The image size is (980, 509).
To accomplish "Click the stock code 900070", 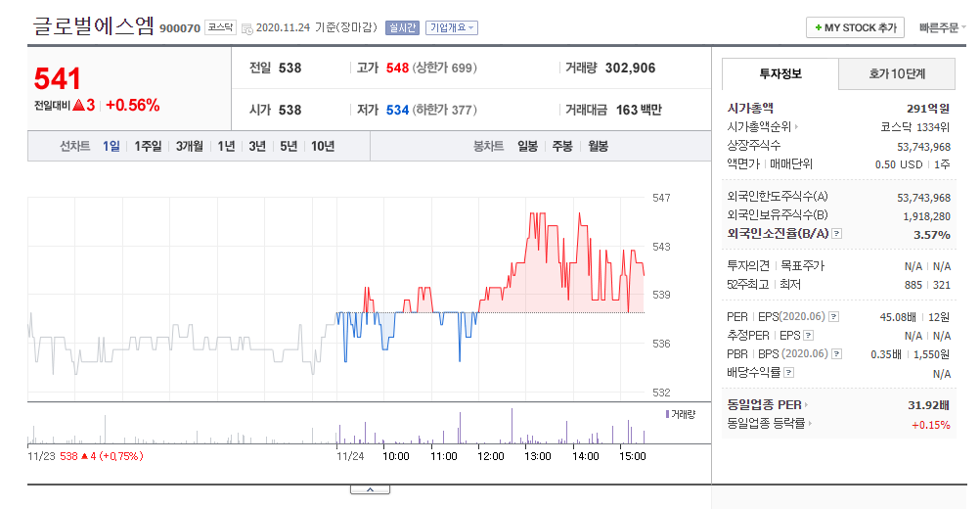I will tap(180, 28).
